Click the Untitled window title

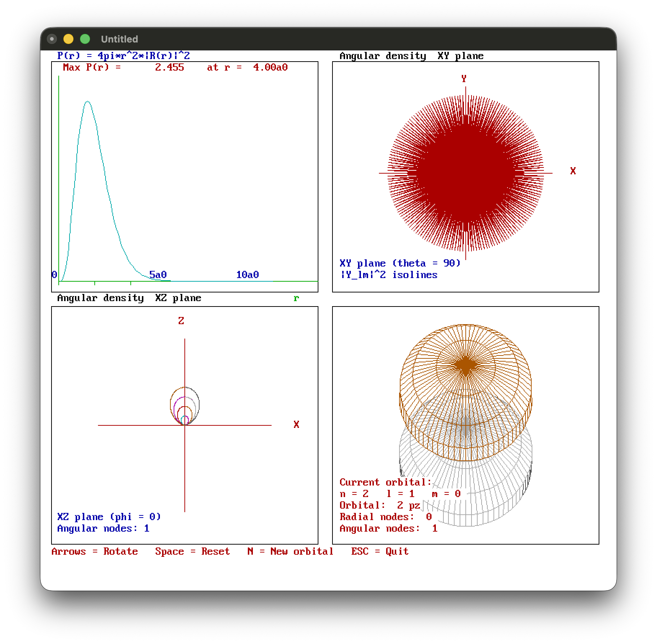[119, 39]
